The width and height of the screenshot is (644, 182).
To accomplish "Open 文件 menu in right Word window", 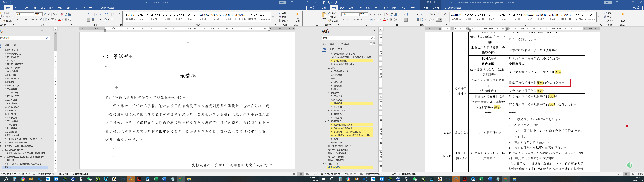I will (324, 8).
